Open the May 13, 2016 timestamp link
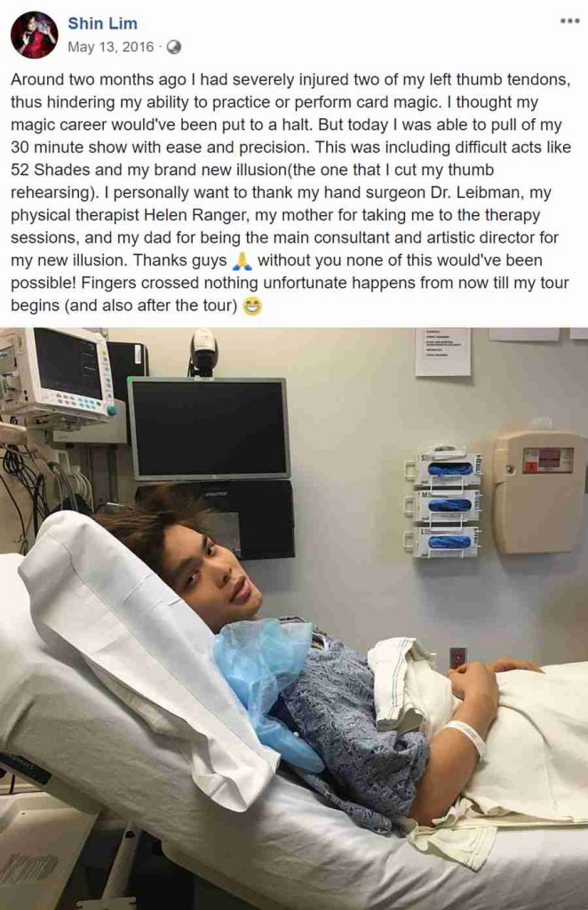 (x=111, y=47)
